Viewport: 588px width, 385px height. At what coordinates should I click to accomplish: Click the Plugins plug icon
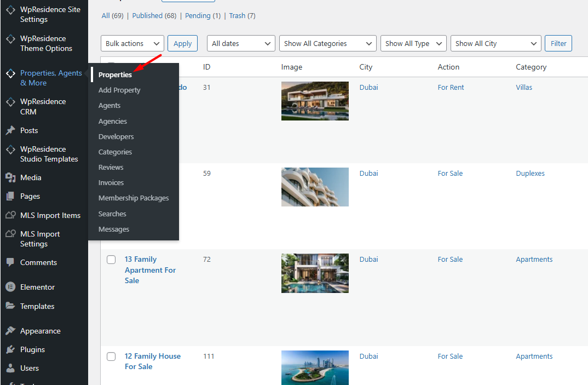pyautogui.click(x=10, y=349)
